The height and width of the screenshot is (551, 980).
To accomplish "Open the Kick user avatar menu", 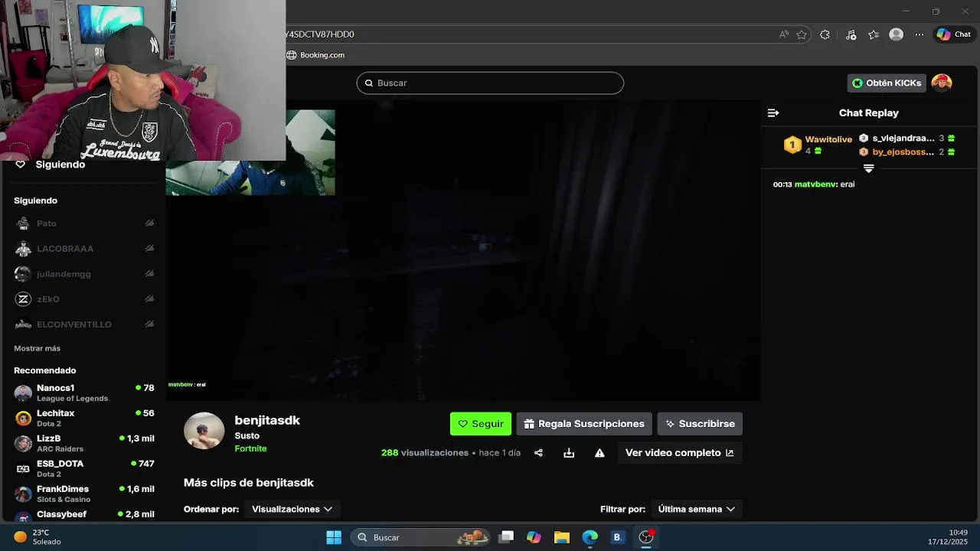I will click(x=942, y=83).
